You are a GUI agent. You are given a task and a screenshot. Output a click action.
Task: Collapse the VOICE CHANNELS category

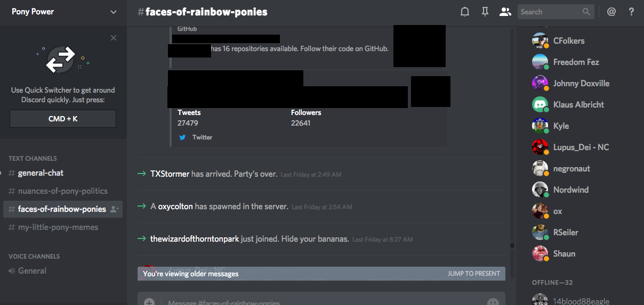34,257
